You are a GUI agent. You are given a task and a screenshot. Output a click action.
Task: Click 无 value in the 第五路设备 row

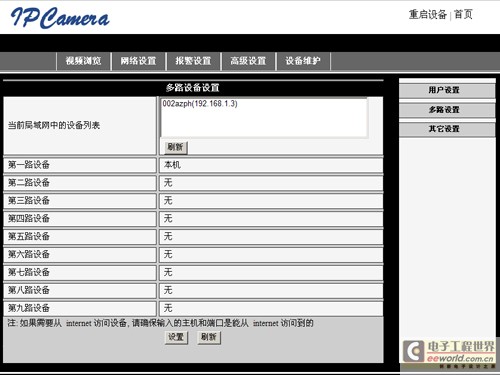(168, 237)
